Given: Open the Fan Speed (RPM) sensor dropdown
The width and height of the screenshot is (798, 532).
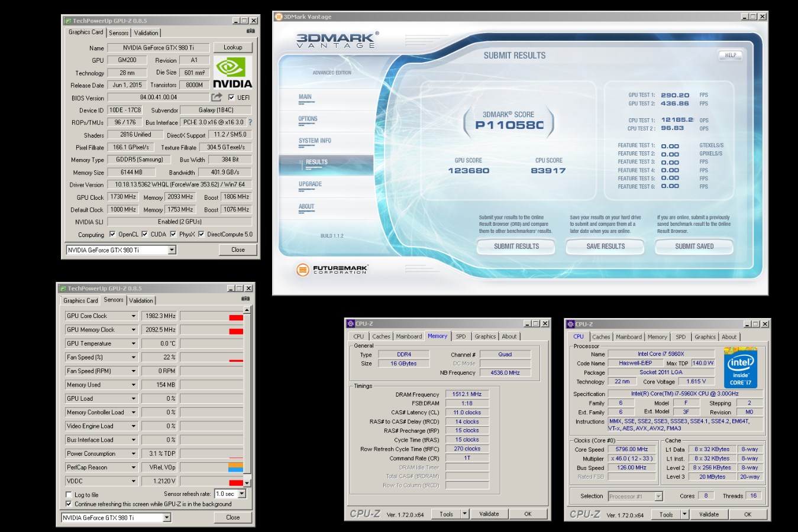Looking at the screenshot, I should pyautogui.click(x=134, y=371).
